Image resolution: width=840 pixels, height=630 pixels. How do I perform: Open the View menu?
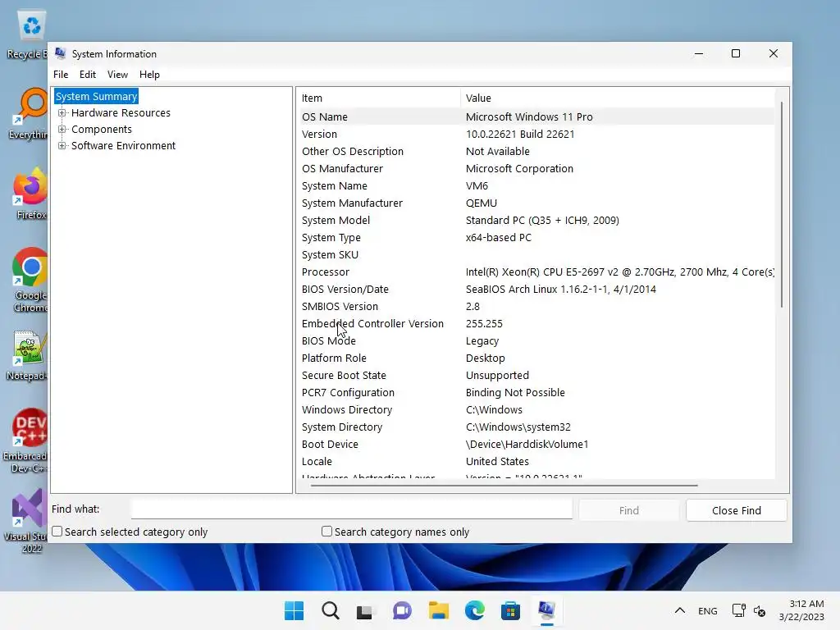pyautogui.click(x=117, y=75)
